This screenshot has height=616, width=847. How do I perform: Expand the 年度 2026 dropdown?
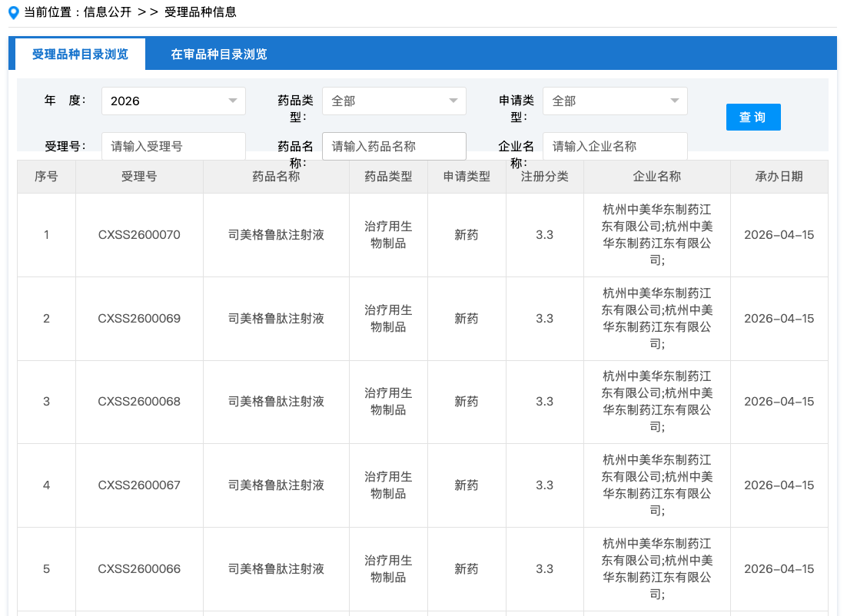173,101
